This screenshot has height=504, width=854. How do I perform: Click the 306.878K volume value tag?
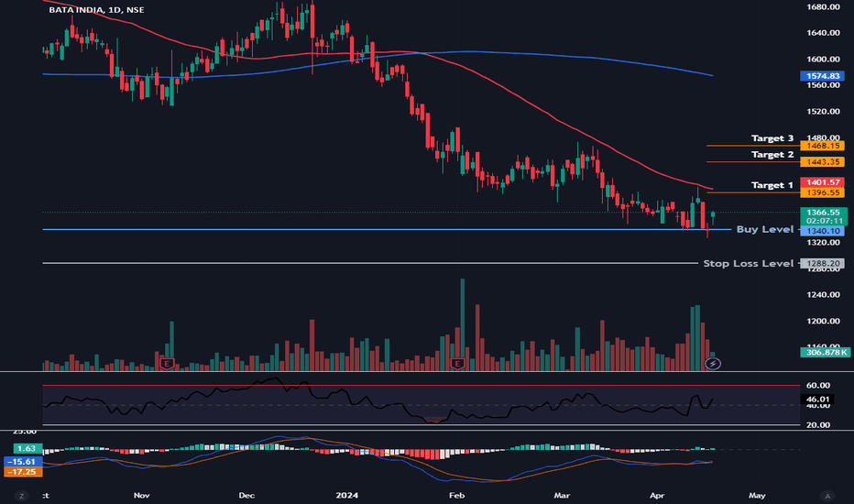click(x=825, y=353)
